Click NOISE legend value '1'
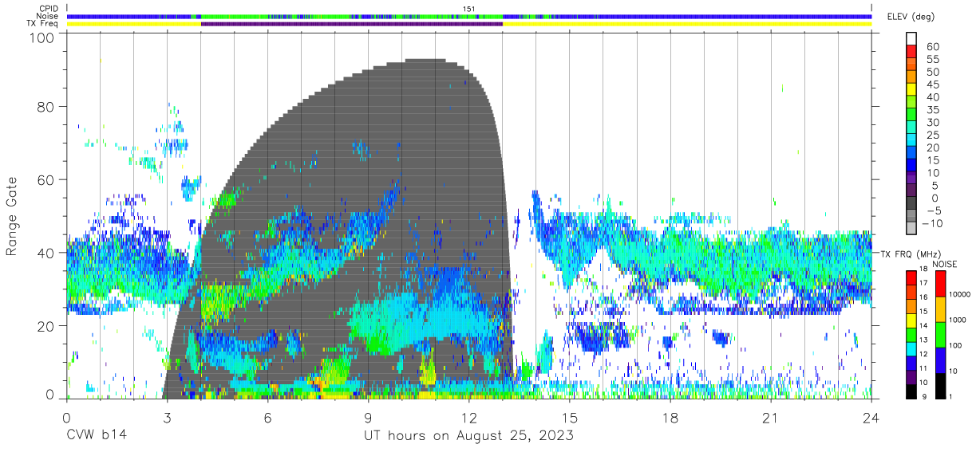This screenshot has width=980, height=452. click(950, 396)
